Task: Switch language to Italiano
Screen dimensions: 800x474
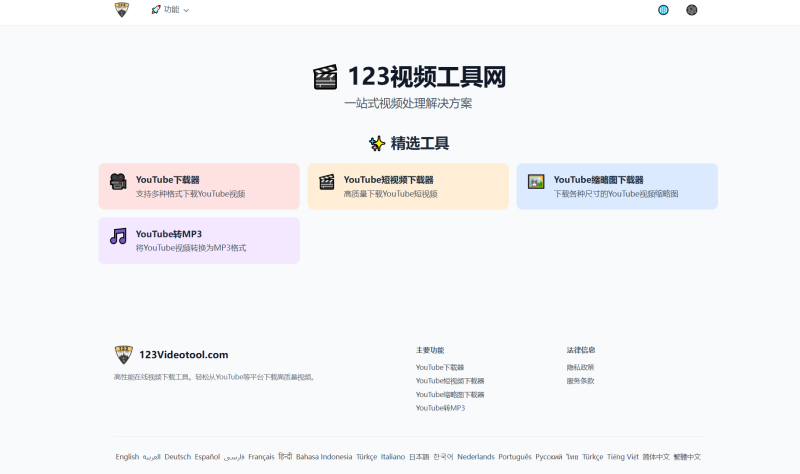Action: [x=393, y=457]
